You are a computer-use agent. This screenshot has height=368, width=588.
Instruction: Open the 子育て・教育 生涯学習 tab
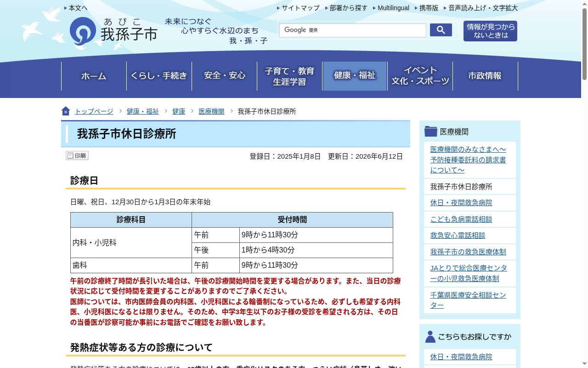(289, 76)
